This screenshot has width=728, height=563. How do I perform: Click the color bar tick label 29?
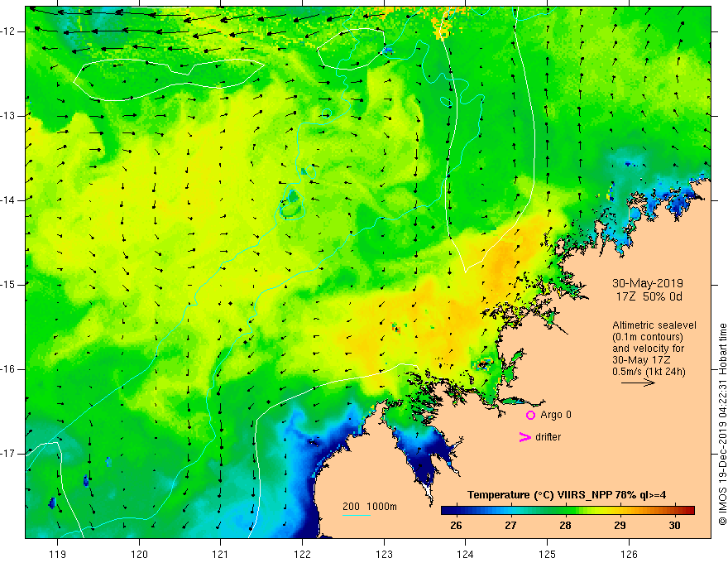(620, 526)
